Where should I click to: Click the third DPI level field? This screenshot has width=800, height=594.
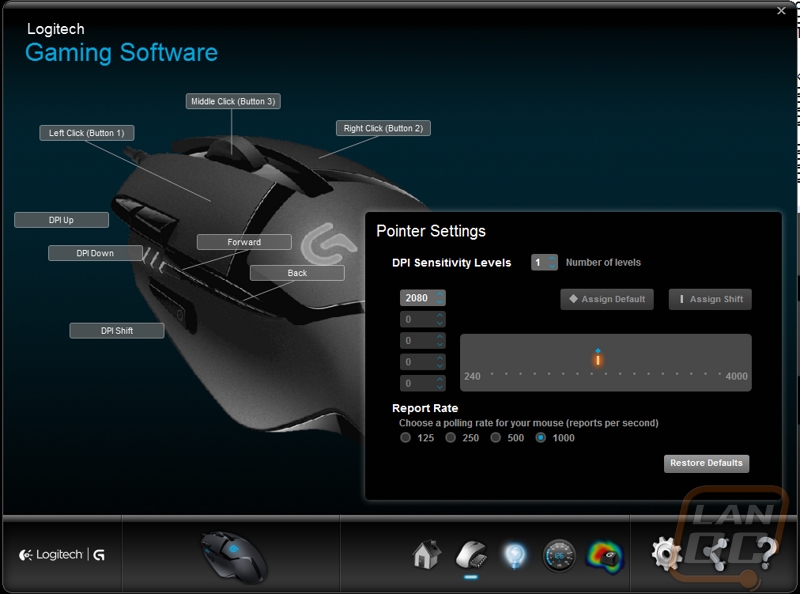[x=422, y=341]
